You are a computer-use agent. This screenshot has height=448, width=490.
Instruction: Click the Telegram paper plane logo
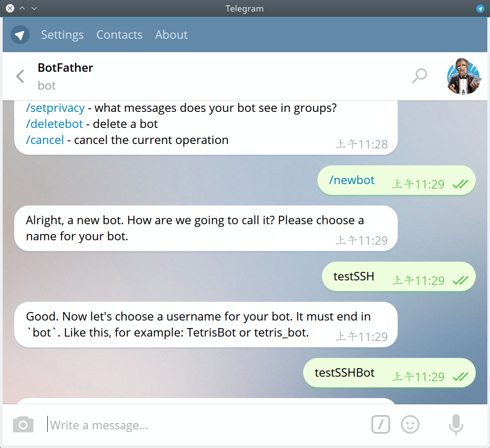[20, 35]
